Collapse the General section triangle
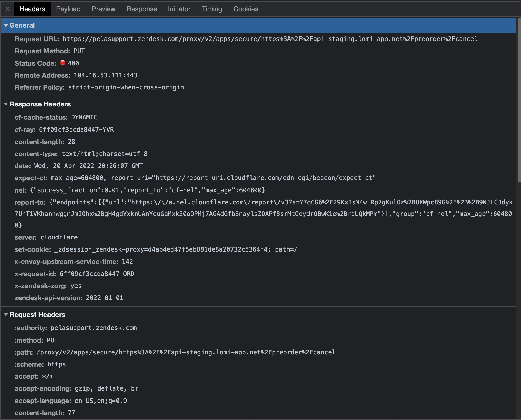Image resolution: width=521 pixels, height=420 pixels. (6, 25)
